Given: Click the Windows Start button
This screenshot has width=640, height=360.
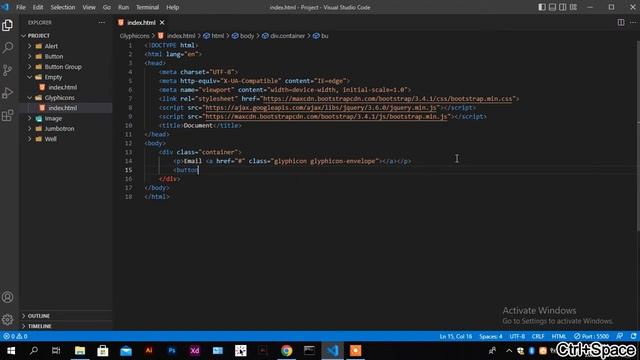Looking at the screenshot, I should click(x=11, y=351).
